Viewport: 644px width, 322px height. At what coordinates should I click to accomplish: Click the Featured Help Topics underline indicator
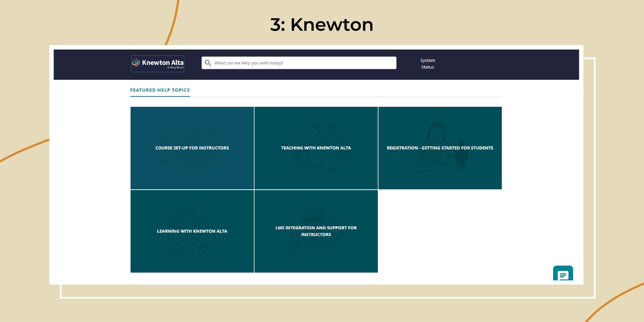click(x=160, y=97)
